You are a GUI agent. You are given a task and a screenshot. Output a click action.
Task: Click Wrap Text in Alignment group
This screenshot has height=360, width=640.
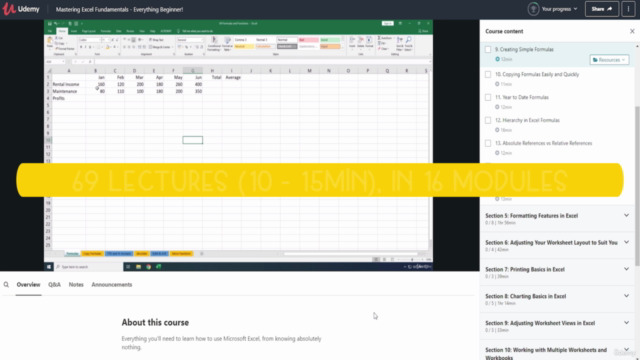(157, 40)
